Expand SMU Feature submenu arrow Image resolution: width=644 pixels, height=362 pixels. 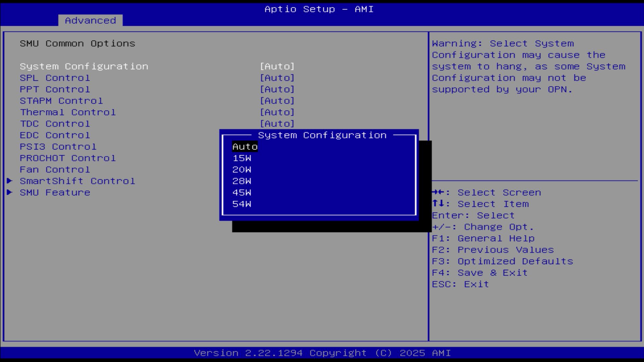10,192
